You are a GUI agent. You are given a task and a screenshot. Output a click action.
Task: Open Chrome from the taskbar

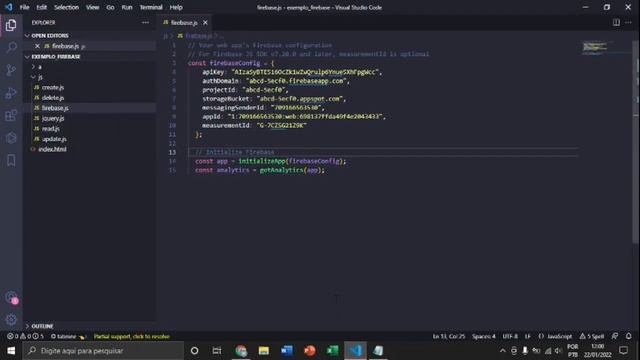pos(241,351)
